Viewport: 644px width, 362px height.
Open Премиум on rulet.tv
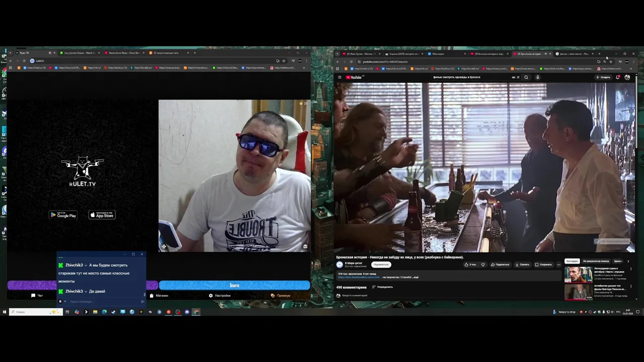(x=281, y=296)
